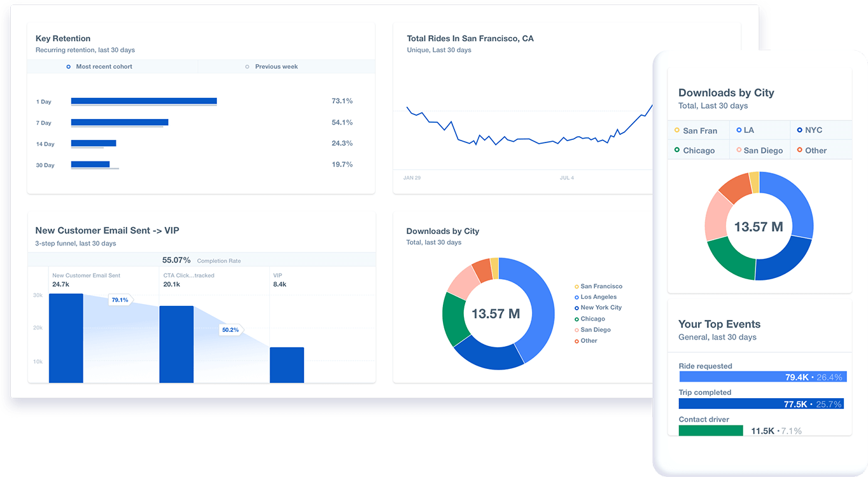Screen dimensions: 868x477
Task: Select LA in phone legend
Action: tap(745, 130)
